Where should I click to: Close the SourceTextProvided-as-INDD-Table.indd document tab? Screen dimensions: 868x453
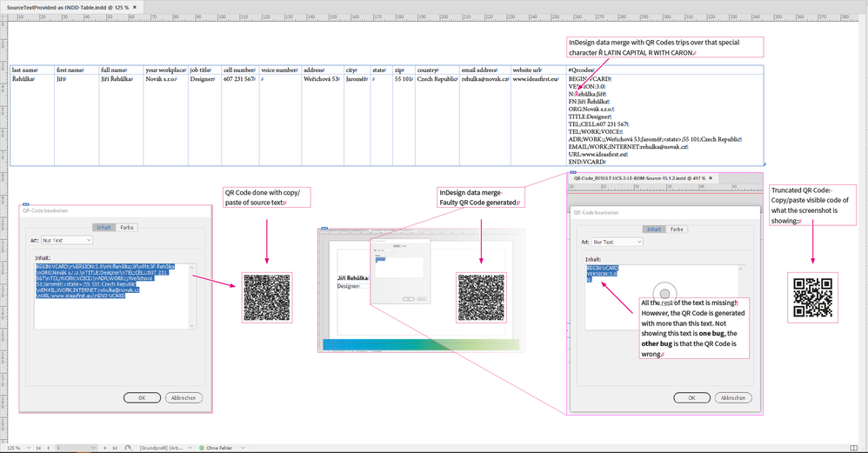[x=135, y=7]
